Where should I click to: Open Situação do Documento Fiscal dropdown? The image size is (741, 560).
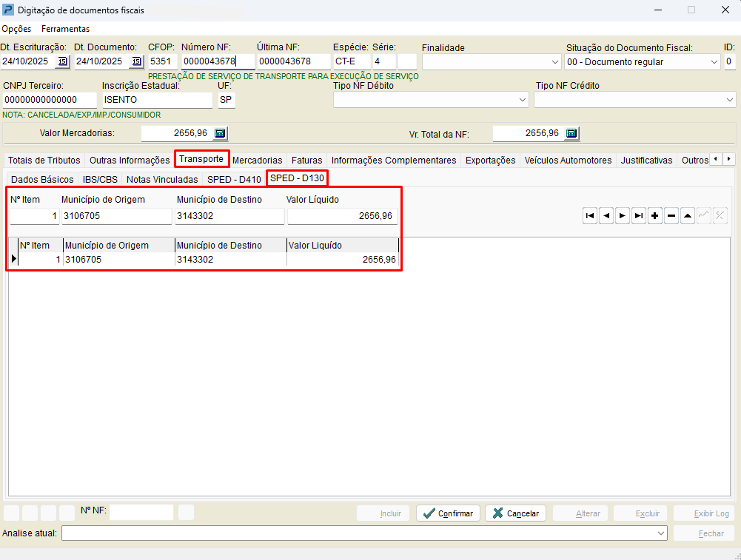pyautogui.click(x=714, y=62)
